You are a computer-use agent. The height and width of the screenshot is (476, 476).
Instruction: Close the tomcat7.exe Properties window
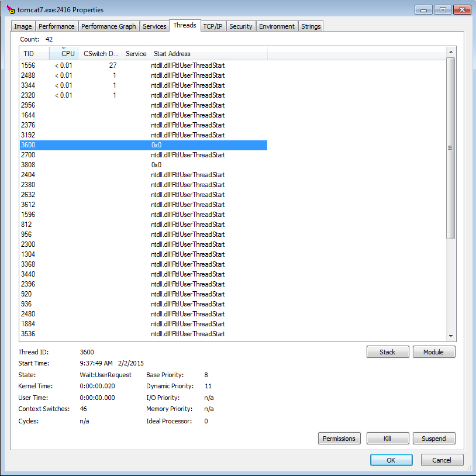point(462,10)
